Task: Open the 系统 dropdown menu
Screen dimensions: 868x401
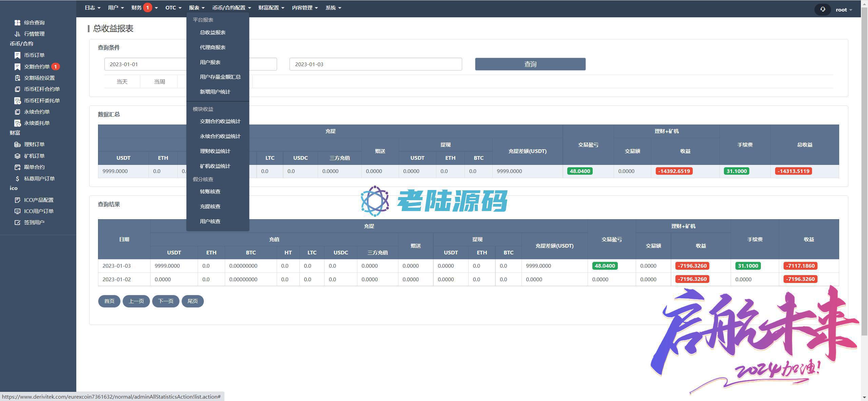Action: (x=333, y=7)
